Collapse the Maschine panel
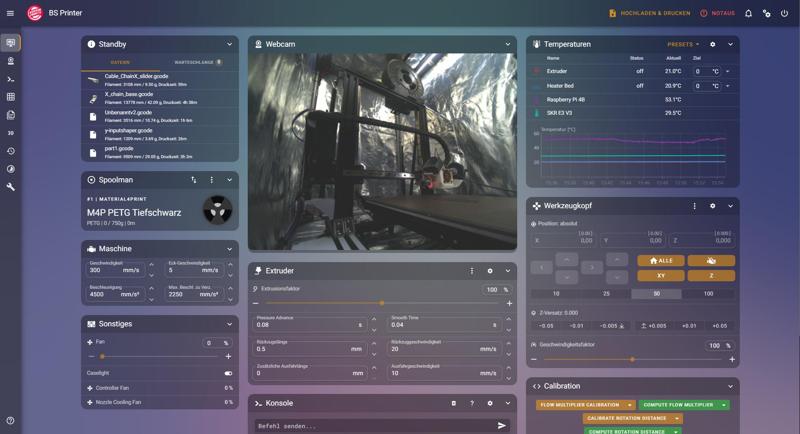 click(x=230, y=249)
